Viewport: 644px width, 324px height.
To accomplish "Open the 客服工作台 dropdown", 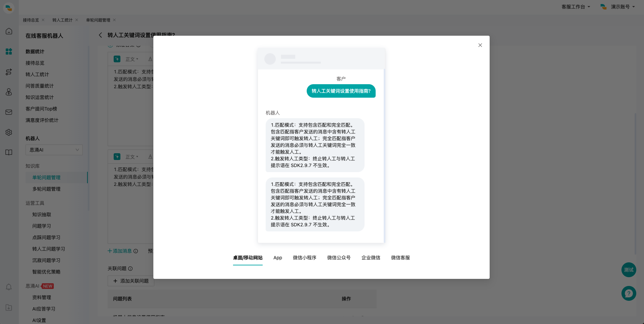I will pyautogui.click(x=576, y=7).
